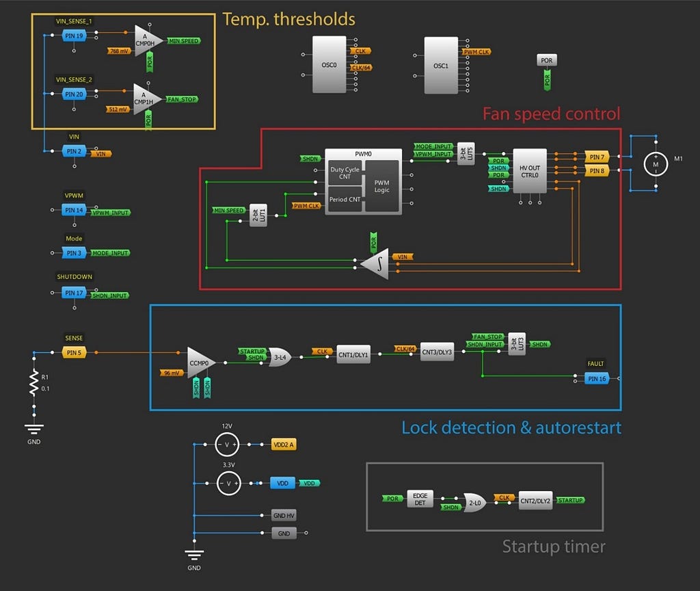The height and width of the screenshot is (591, 700).
Task: Click the integrator block below PWM0
Action: [375, 264]
